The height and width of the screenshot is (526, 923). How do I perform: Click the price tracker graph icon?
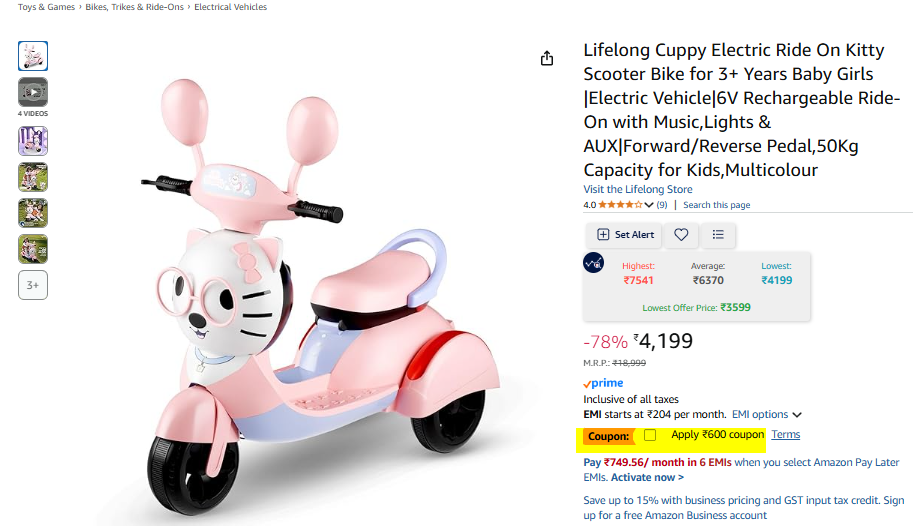click(594, 263)
